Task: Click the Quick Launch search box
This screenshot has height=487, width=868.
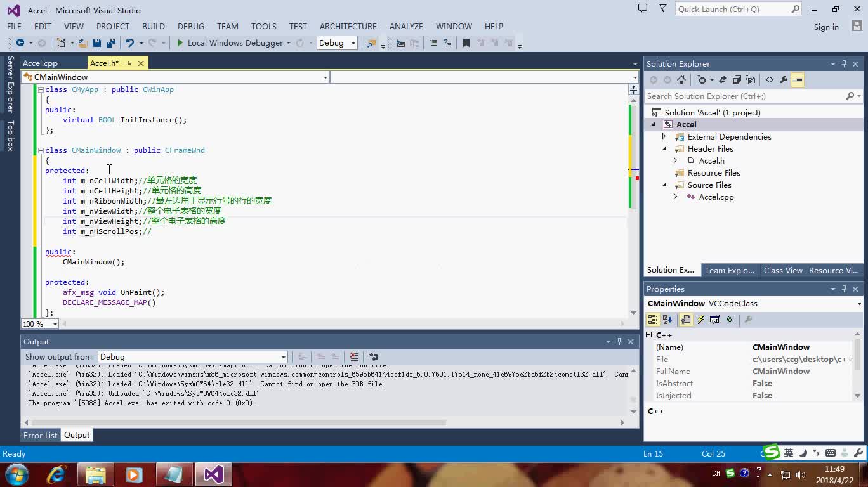Action: coord(730,9)
